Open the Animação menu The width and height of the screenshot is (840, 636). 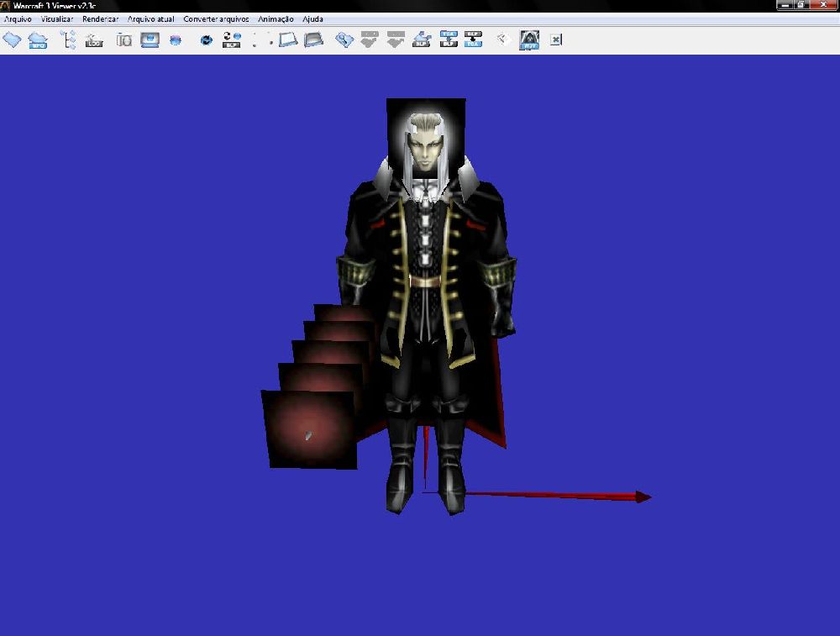[276, 18]
